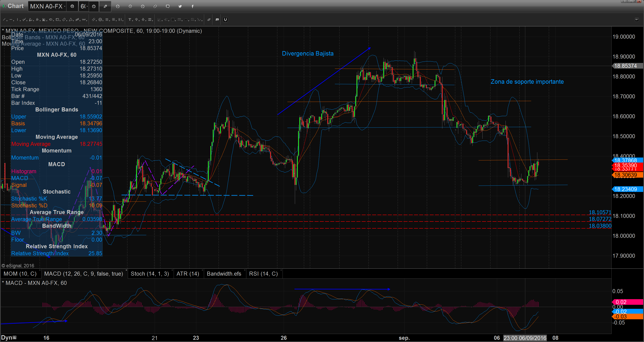The image size is (644, 342).
Task: Select the Up Arrow marker tool
Action: (x=136, y=20)
